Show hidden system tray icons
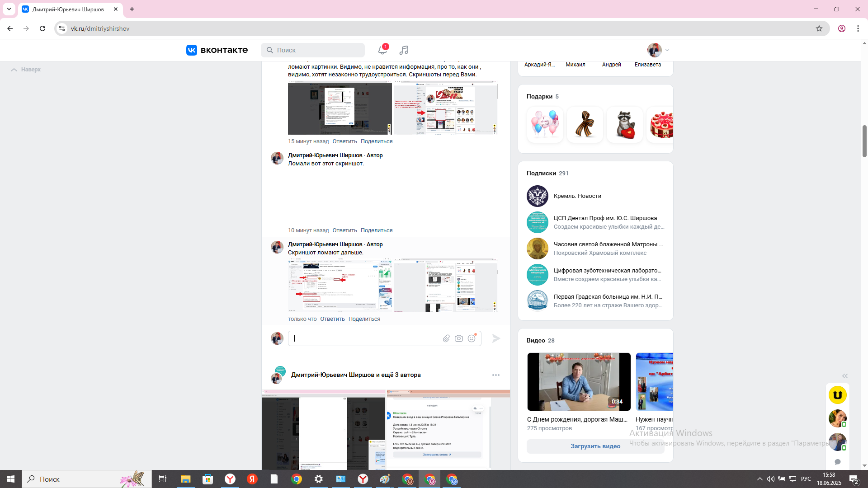 [x=760, y=479]
